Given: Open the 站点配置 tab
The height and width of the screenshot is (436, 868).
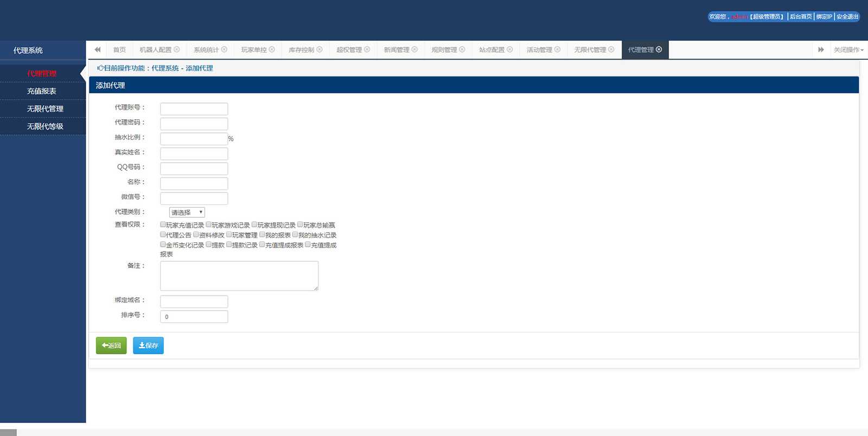Looking at the screenshot, I should coord(492,50).
